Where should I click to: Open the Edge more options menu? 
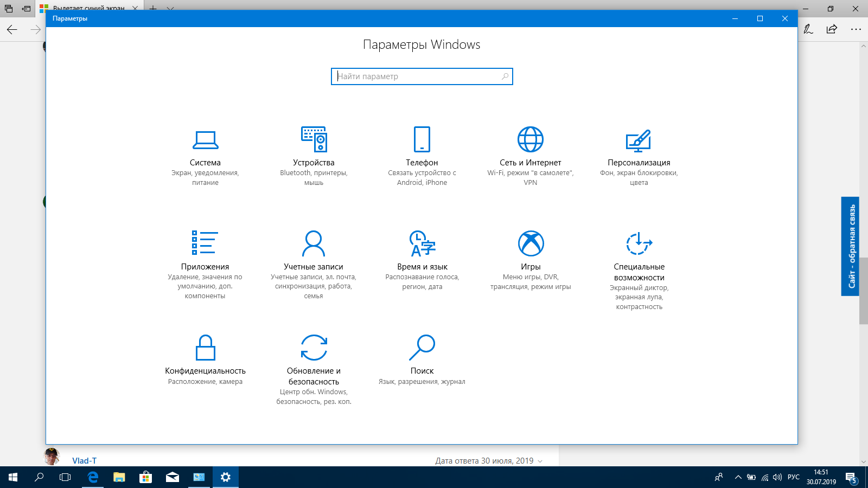pos(856,29)
